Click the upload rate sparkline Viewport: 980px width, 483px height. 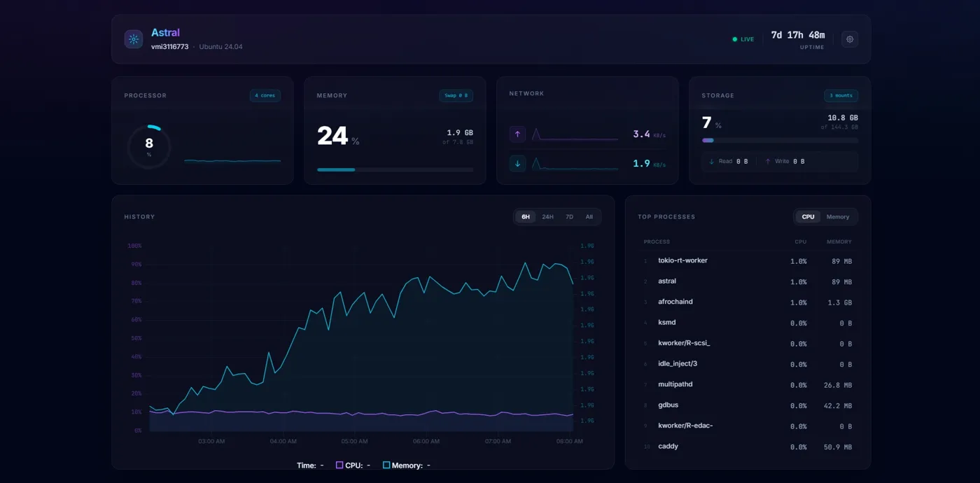coord(575,134)
